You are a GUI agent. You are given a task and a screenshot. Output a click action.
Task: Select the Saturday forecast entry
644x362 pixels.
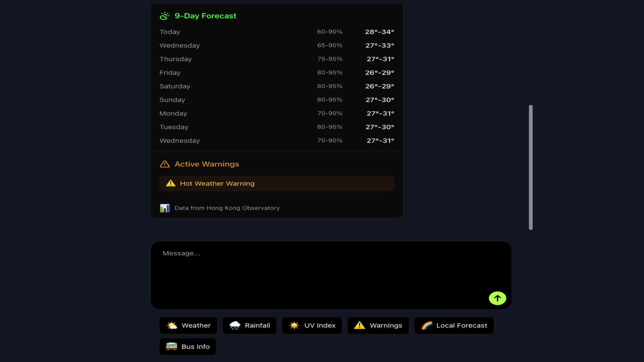[x=276, y=86]
